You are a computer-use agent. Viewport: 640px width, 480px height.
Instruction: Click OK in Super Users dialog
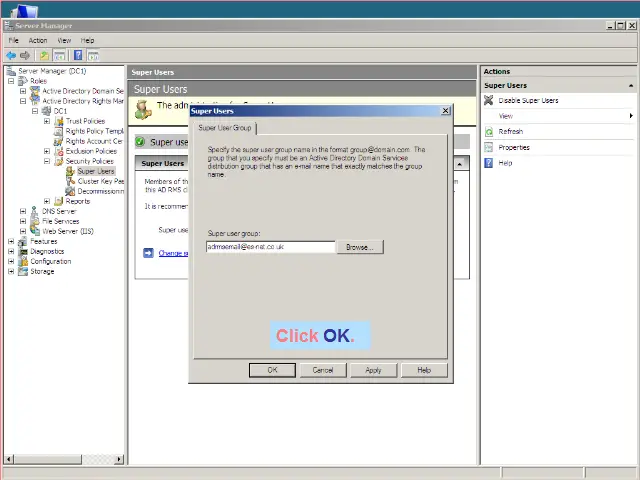[x=272, y=370]
